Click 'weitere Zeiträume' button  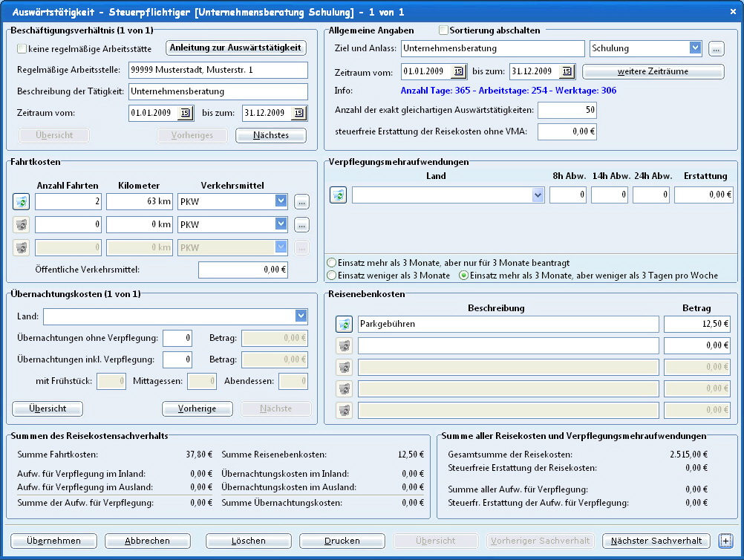point(653,71)
